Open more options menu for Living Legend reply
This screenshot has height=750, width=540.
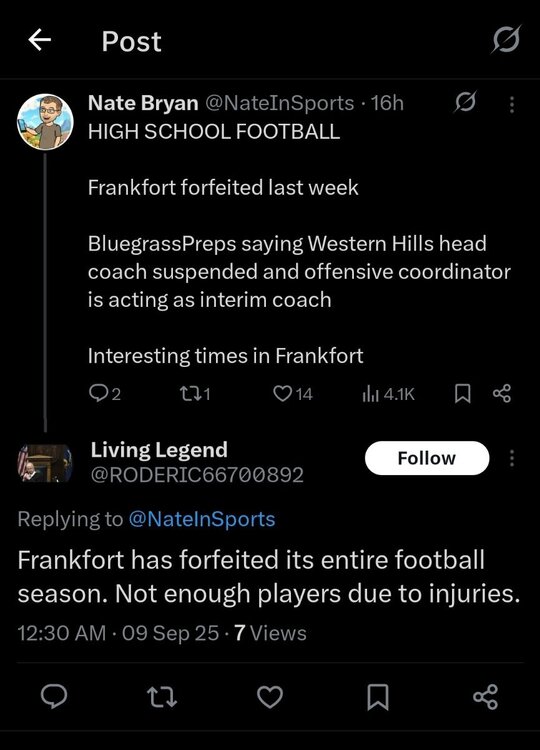(512, 458)
